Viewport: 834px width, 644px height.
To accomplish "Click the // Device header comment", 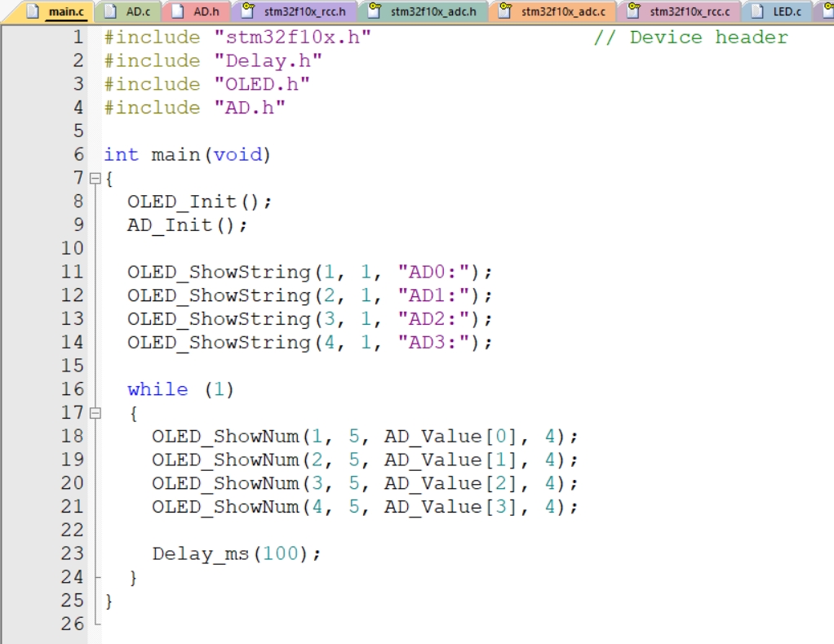I will 691,38.
